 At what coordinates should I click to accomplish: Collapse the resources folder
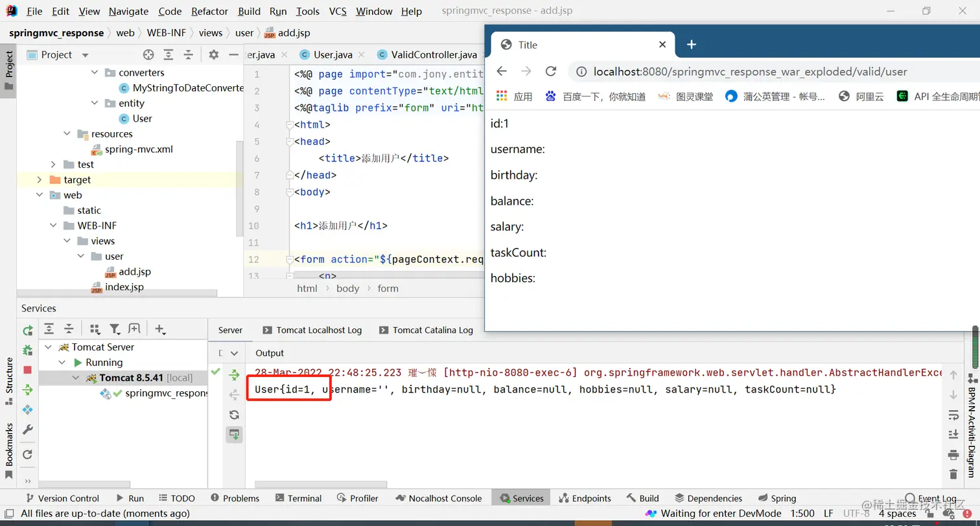tap(67, 133)
